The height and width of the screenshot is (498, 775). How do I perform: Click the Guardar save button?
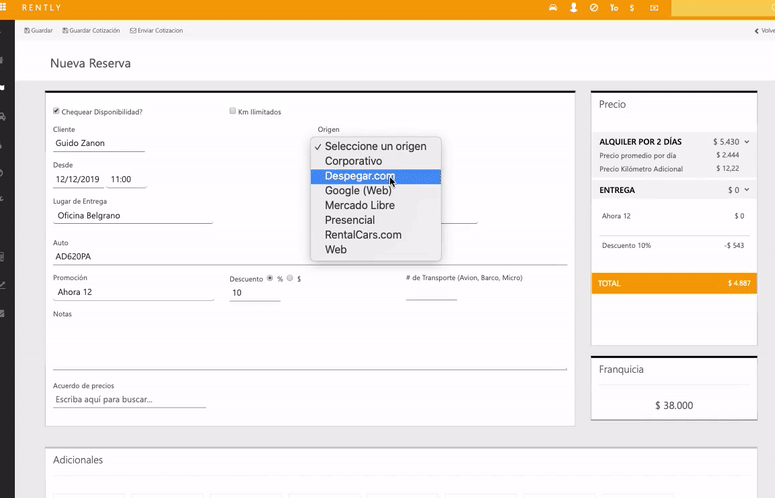tap(38, 31)
